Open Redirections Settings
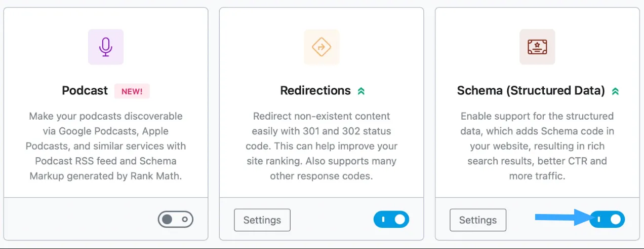The width and height of the screenshot is (644, 249). [x=262, y=220]
